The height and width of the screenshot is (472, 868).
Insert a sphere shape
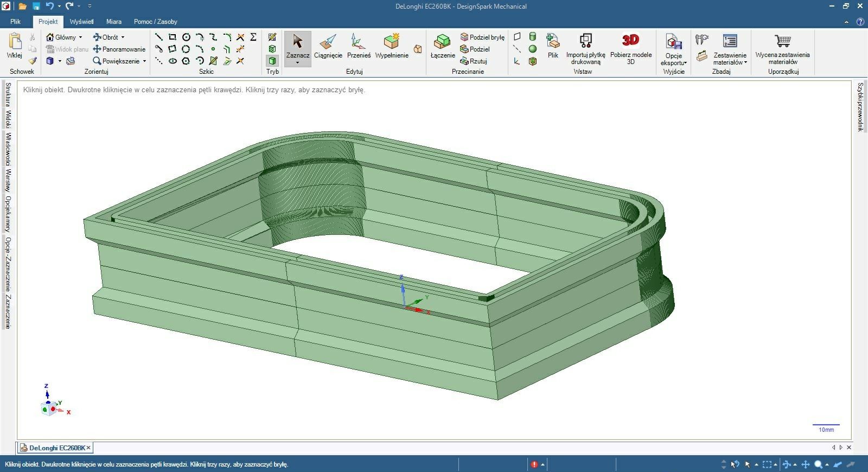533,49
